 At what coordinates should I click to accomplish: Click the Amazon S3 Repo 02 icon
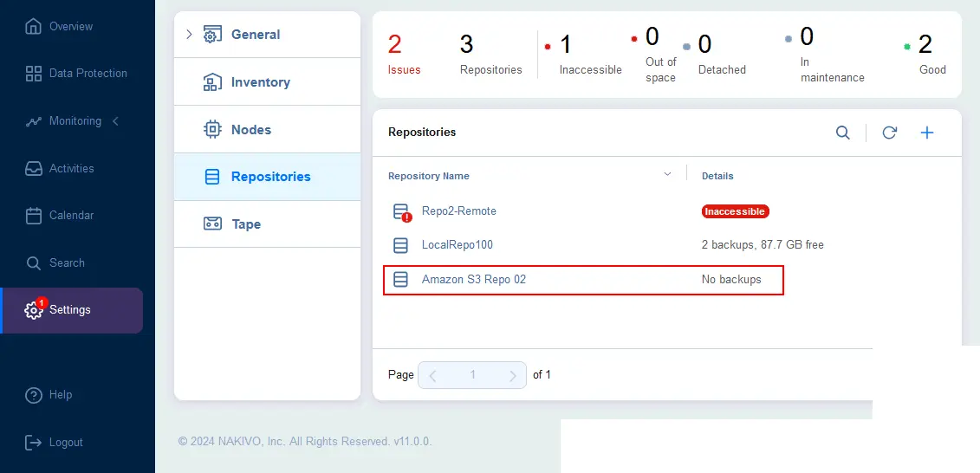[x=400, y=279]
